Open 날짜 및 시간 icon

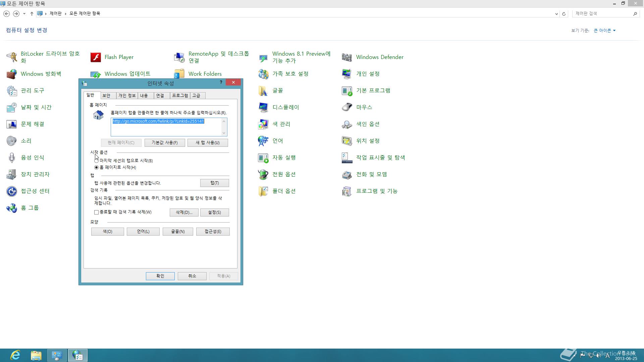click(11, 107)
